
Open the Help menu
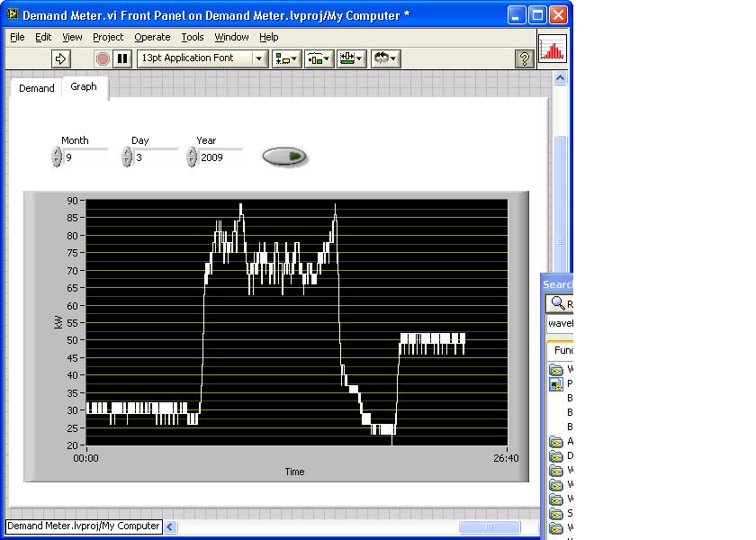coord(268,37)
